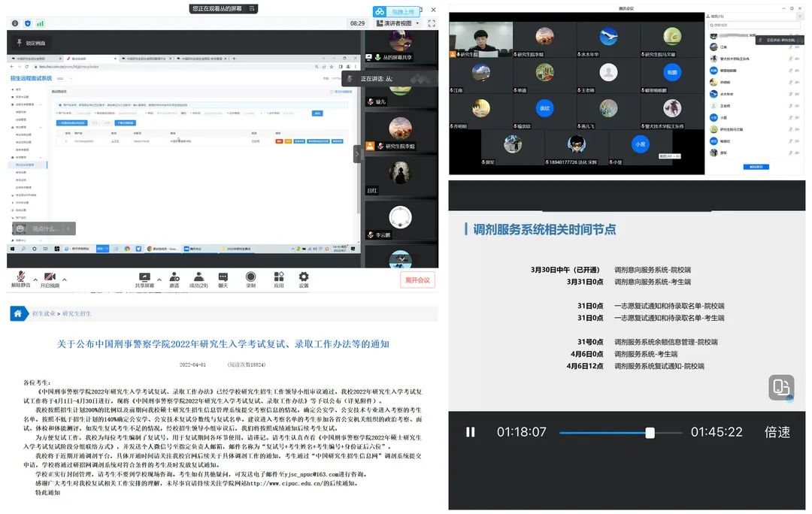812x514 pixels.
Task: Click the 说点什么 chat input
Action: pos(46,228)
